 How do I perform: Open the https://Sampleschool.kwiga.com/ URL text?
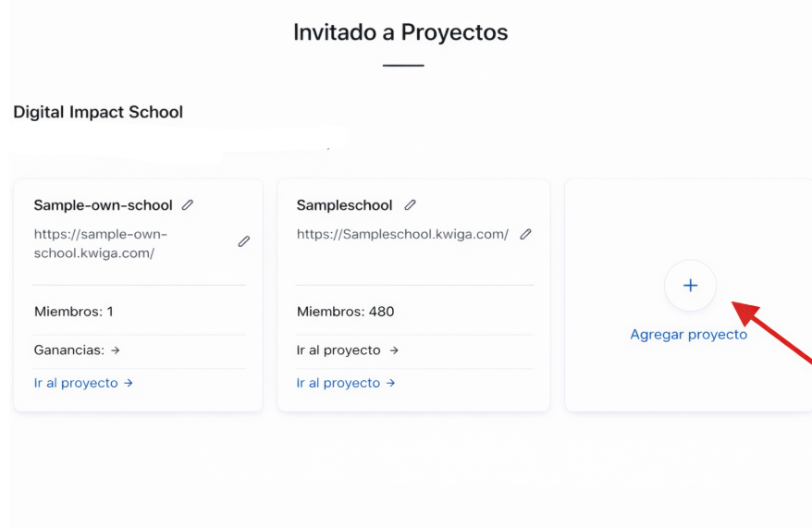tap(402, 235)
